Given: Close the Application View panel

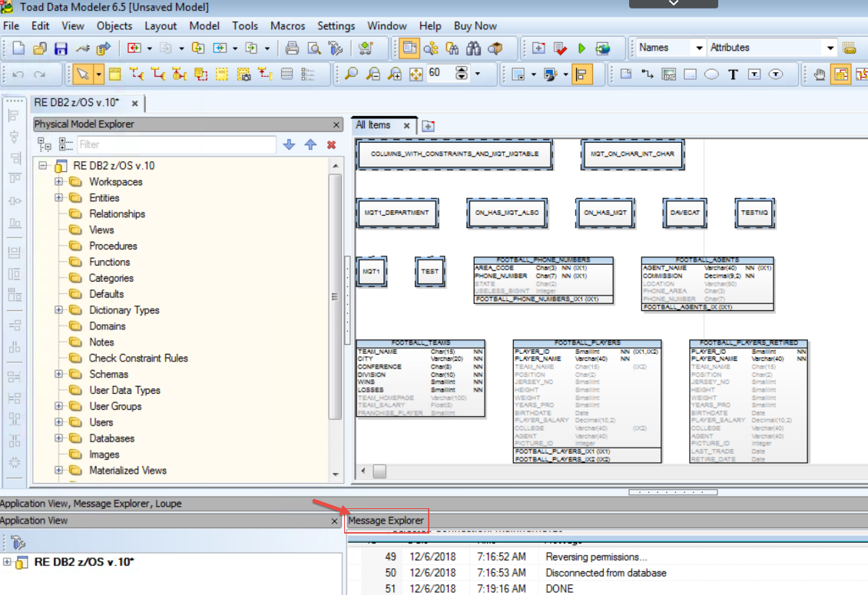Looking at the screenshot, I should (x=334, y=521).
